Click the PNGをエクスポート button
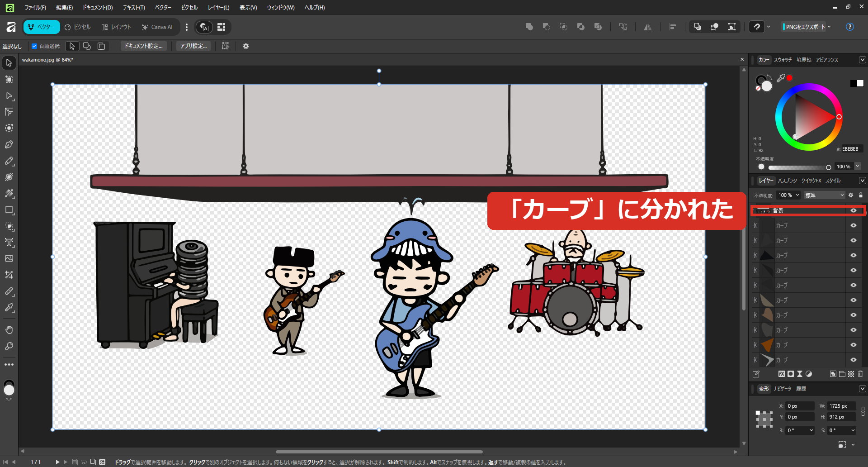Viewport: 868px width, 467px height. coord(805,27)
